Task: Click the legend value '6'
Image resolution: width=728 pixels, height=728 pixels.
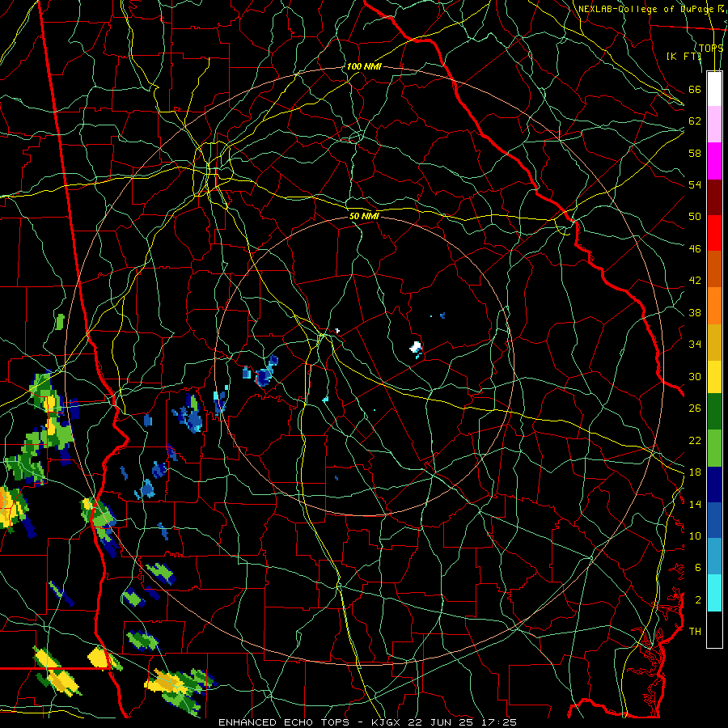Action: pyautogui.click(x=698, y=568)
